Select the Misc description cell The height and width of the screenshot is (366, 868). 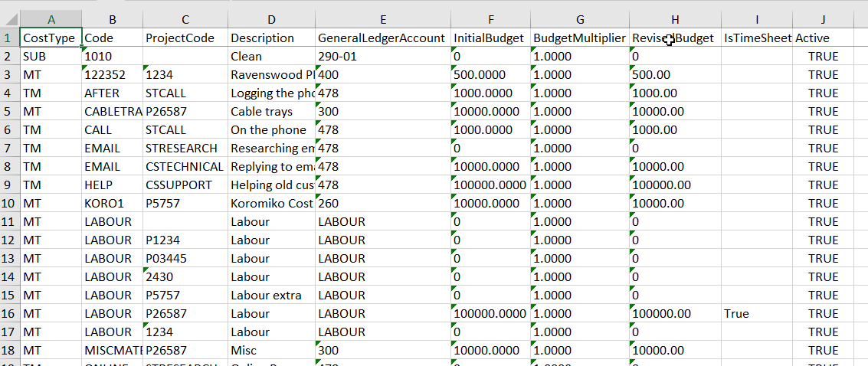click(x=272, y=350)
